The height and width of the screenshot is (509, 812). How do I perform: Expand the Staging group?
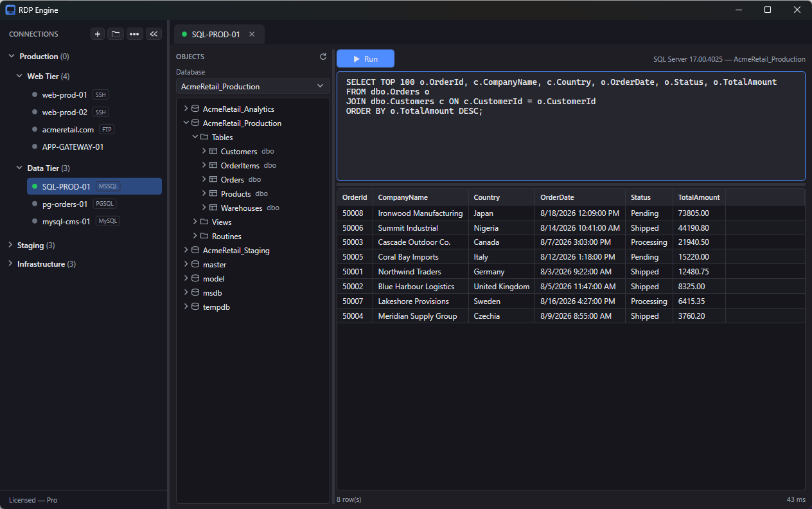(x=11, y=245)
